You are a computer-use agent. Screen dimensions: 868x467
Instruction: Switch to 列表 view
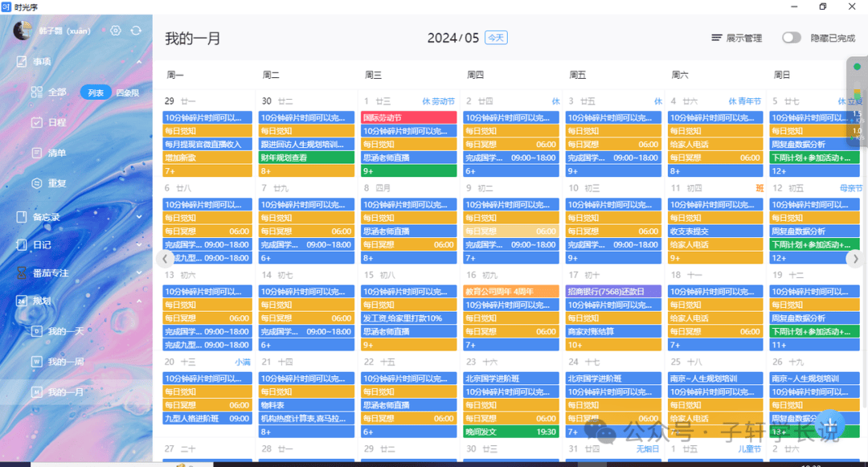(x=96, y=93)
